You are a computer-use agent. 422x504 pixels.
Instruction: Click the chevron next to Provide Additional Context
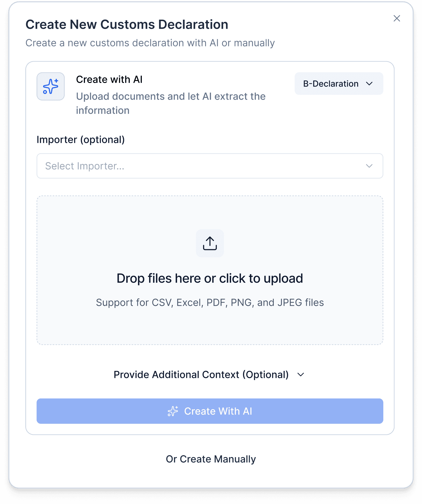(x=301, y=374)
